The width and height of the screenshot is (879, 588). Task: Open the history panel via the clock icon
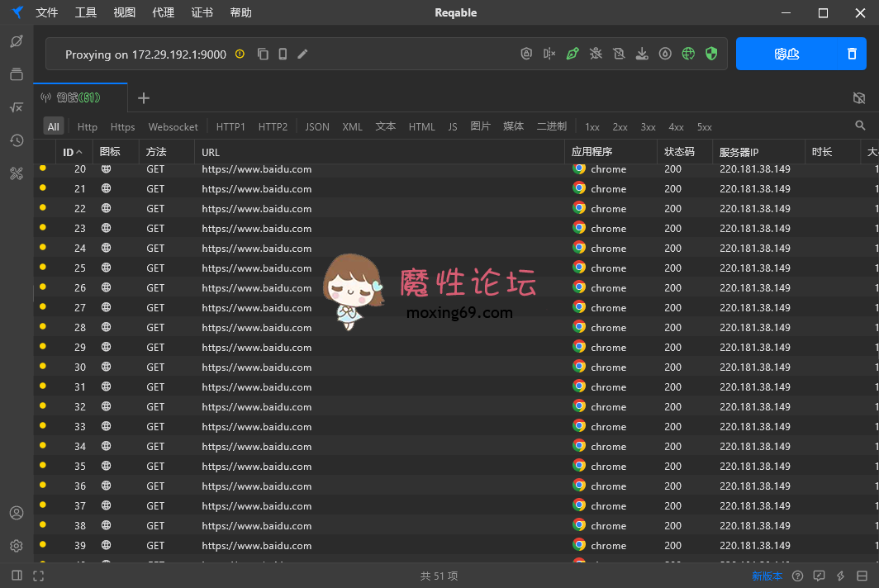pos(17,140)
